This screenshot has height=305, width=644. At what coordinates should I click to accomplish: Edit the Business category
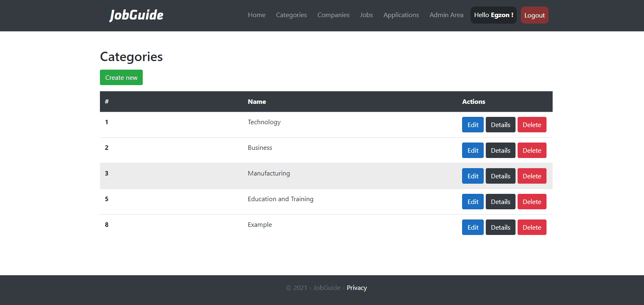click(473, 150)
